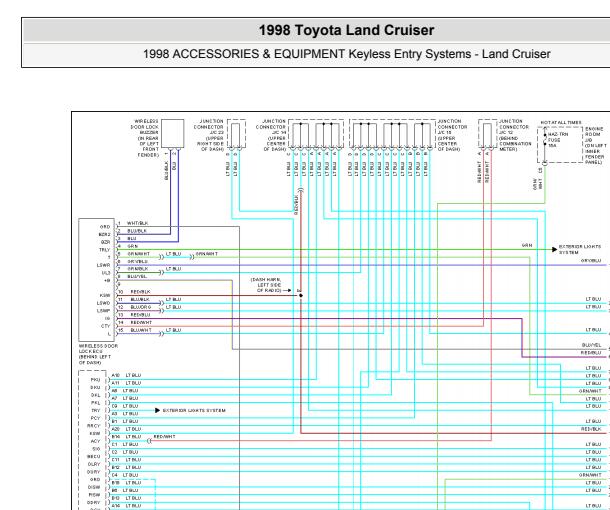This screenshot has height=510, width=610.
Task: Select the ACY terminal name
Action: click(x=96, y=441)
